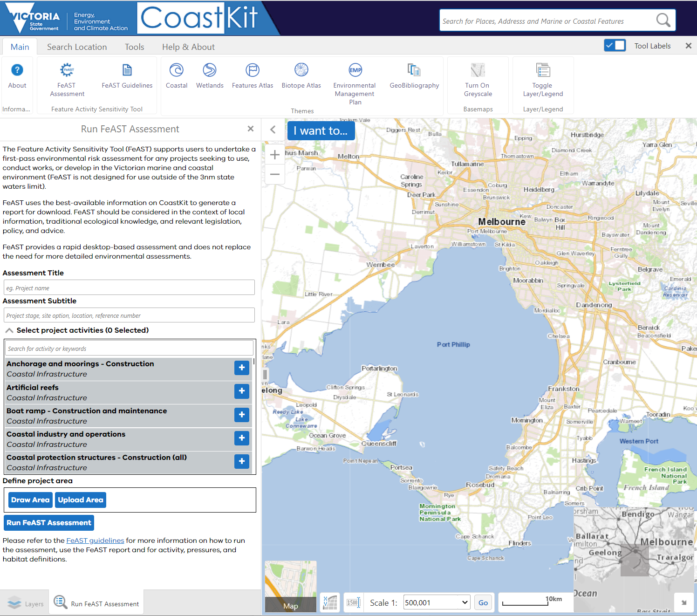Open the Features Atlas theme
The height and width of the screenshot is (616, 697).
click(253, 70)
